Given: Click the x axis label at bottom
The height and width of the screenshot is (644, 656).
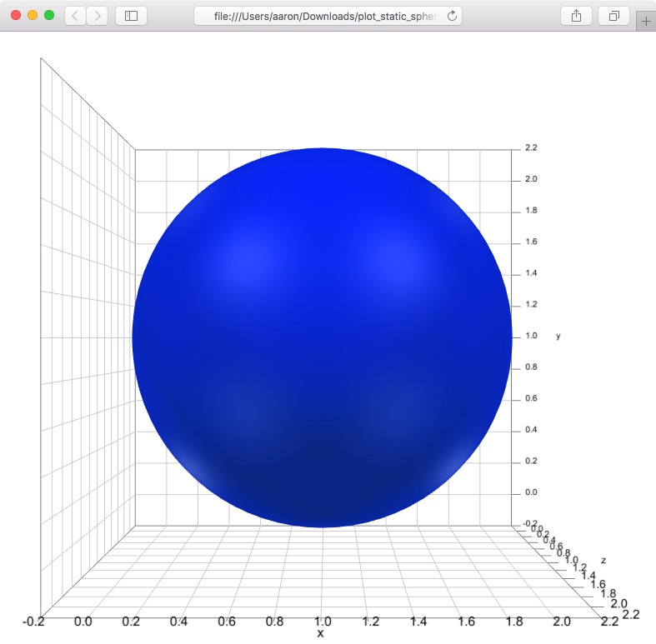Looking at the screenshot, I should tap(320, 633).
